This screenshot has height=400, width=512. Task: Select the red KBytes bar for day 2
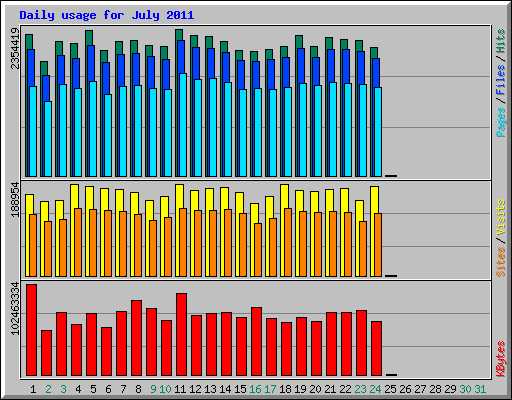(47, 353)
